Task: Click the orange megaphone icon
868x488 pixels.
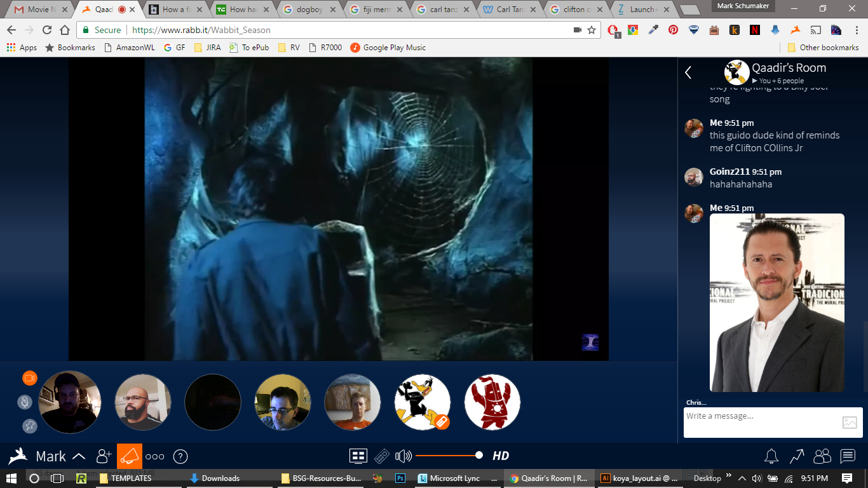Action: click(x=130, y=456)
